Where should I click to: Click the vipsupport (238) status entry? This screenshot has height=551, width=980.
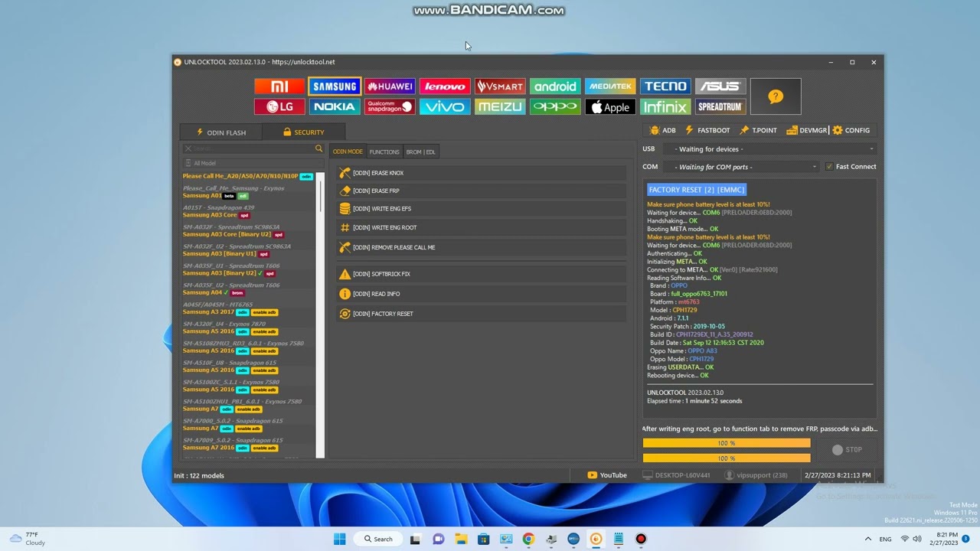point(756,475)
